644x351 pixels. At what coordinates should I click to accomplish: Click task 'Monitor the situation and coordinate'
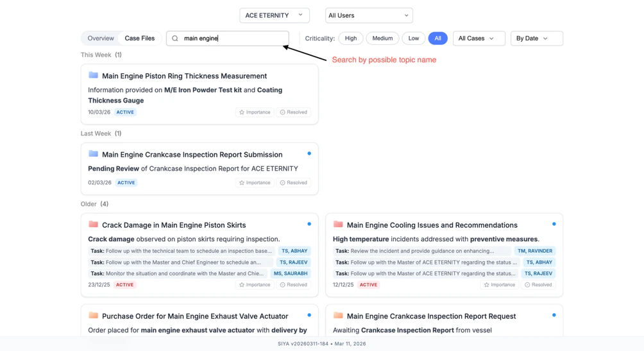tap(178, 273)
